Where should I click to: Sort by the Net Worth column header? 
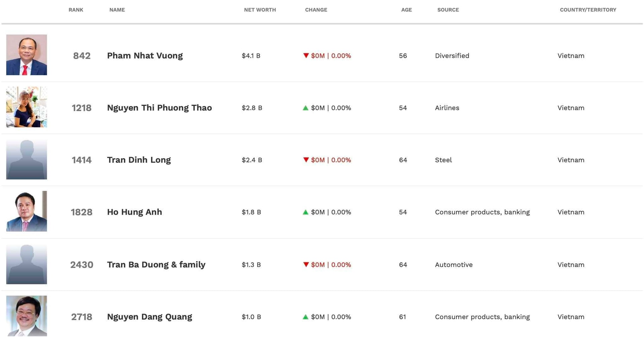click(260, 10)
